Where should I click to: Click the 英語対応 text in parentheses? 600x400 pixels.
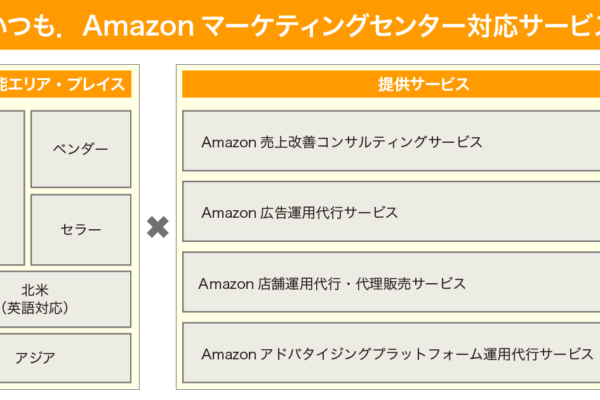tap(35, 308)
